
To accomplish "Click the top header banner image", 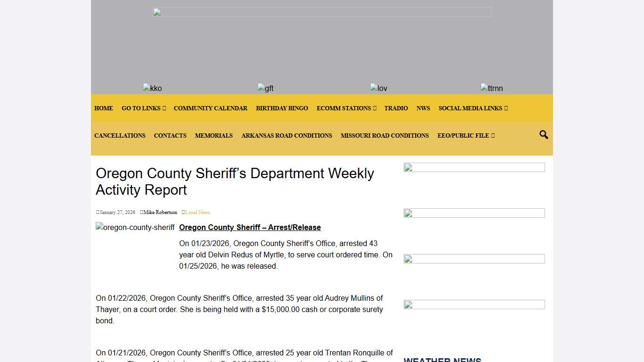I will point(322,11).
